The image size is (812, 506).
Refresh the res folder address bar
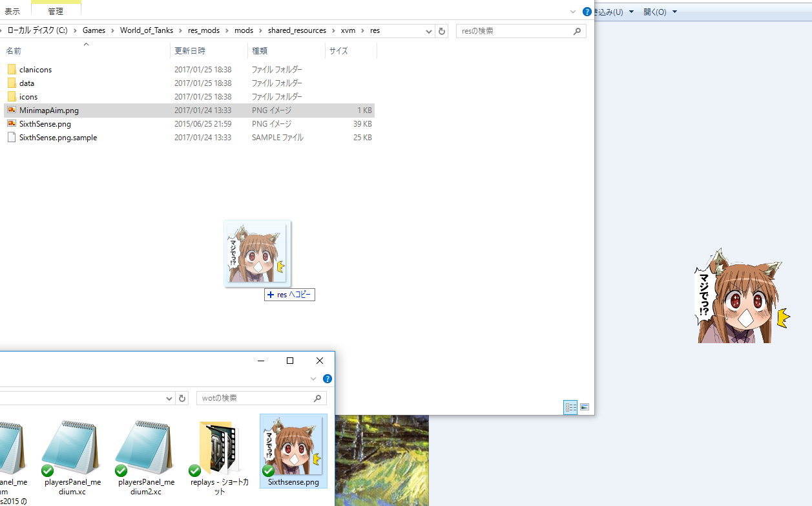coord(442,31)
